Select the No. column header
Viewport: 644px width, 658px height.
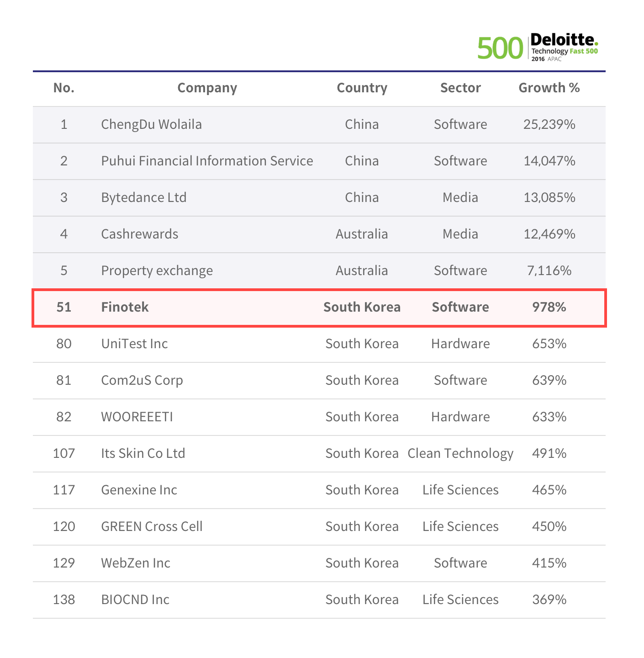point(64,88)
